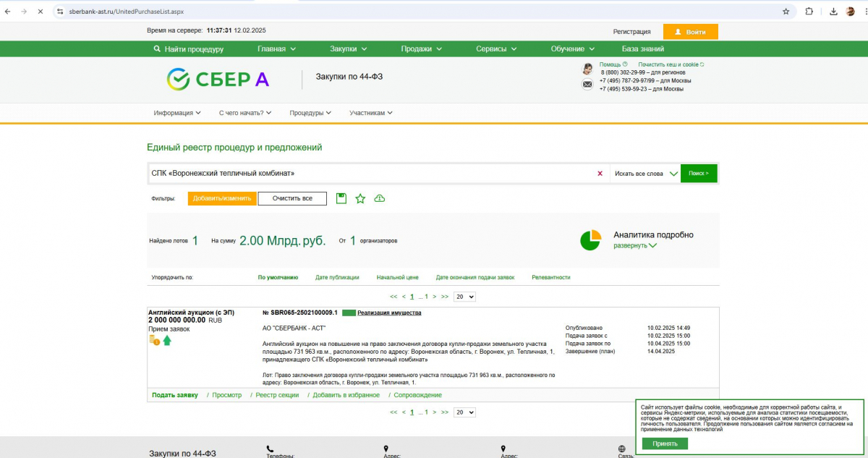
Task: Click the refresh icon beside Почистить кеш и cookie
Action: 702,64
